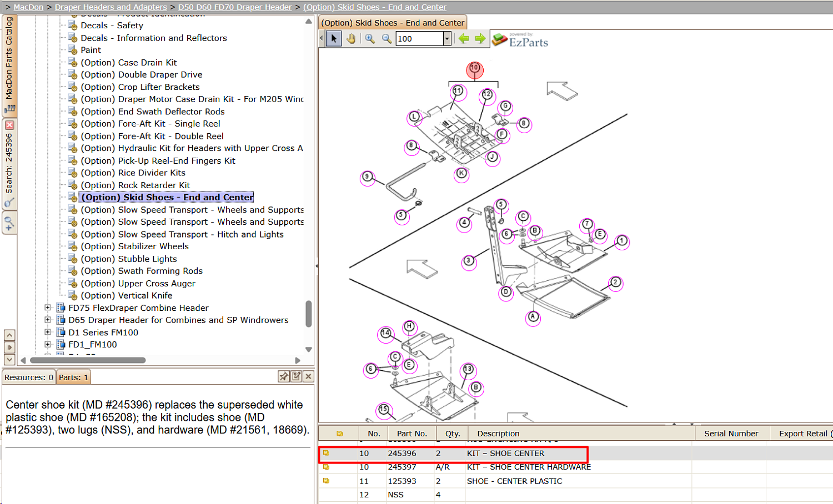Click note icon on 245397 row
Viewport: 833px width, 504px height.
pos(327,467)
